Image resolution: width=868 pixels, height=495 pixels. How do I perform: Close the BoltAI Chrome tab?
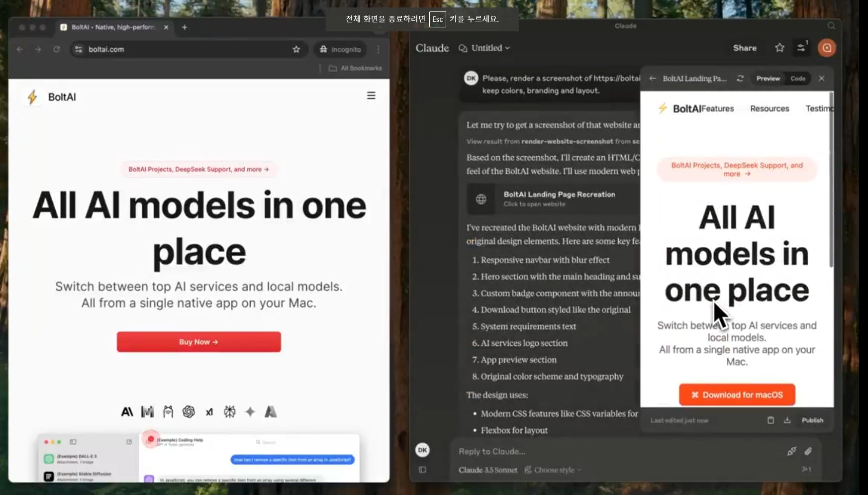166,27
